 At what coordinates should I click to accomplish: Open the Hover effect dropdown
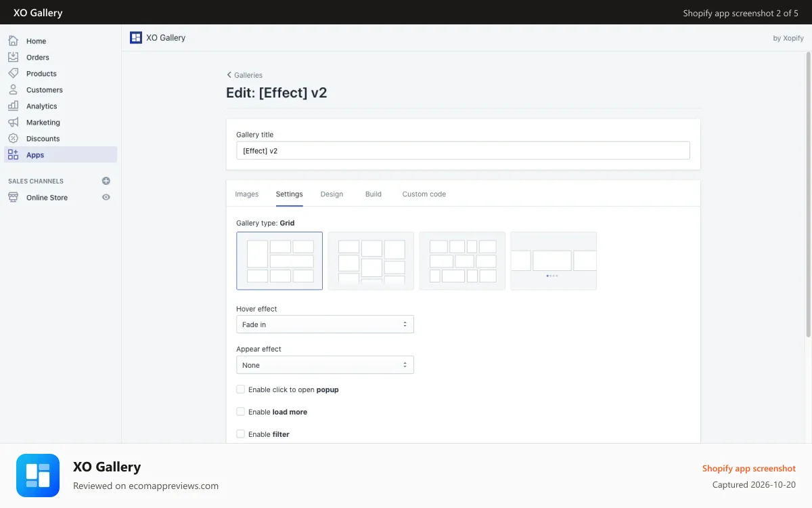325,324
